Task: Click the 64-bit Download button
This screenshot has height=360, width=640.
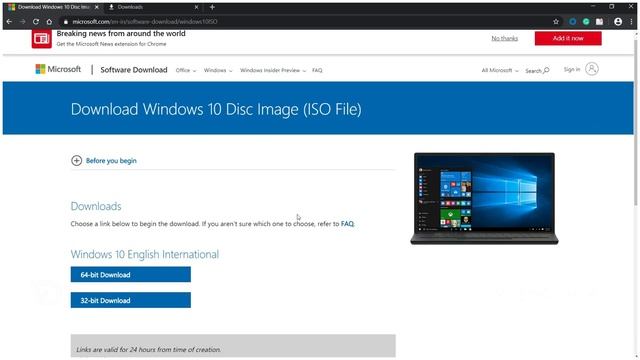Action: tap(131, 275)
